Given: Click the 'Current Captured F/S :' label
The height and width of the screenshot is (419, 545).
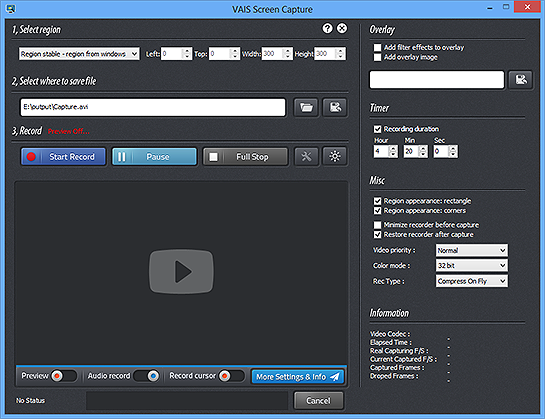Looking at the screenshot, I should 404,359.
